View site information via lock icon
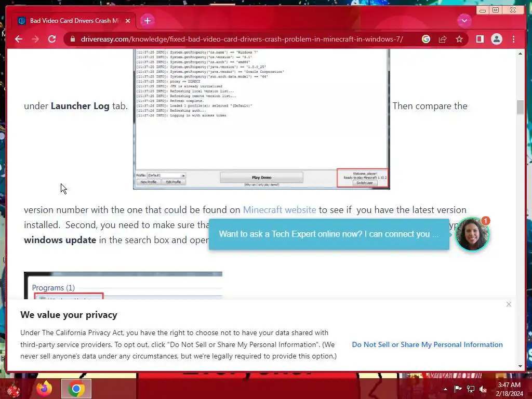 [x=73, y=39]
